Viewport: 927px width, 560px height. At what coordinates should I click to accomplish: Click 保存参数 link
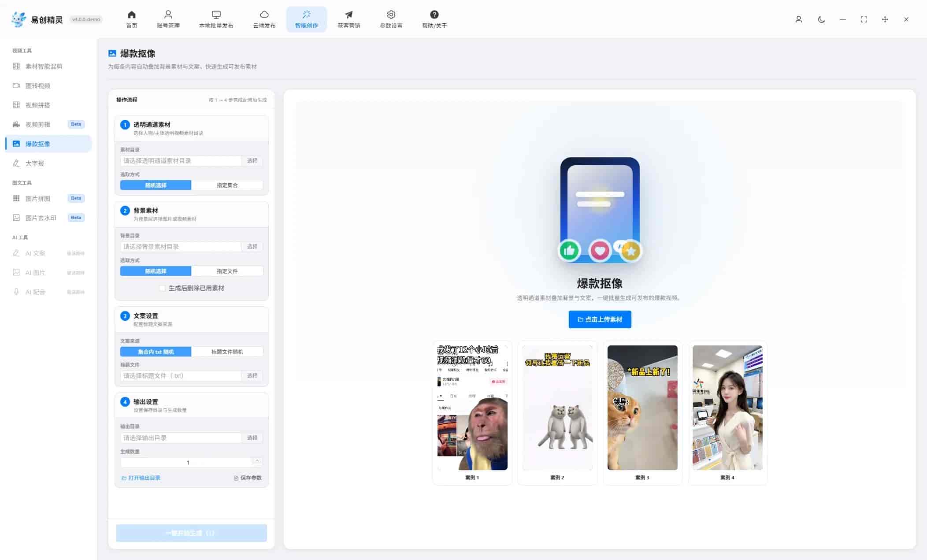click(x=248, y=478)
